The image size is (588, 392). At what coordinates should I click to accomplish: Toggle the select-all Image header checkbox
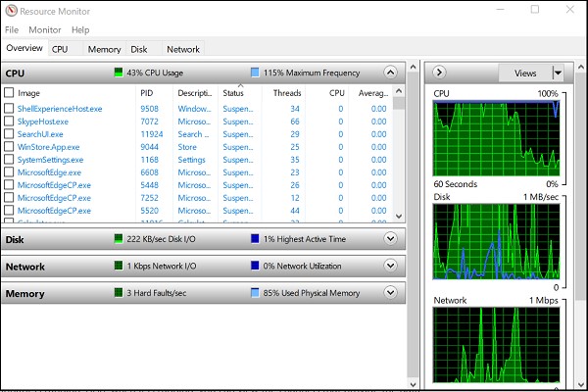[x=9, y=93]
